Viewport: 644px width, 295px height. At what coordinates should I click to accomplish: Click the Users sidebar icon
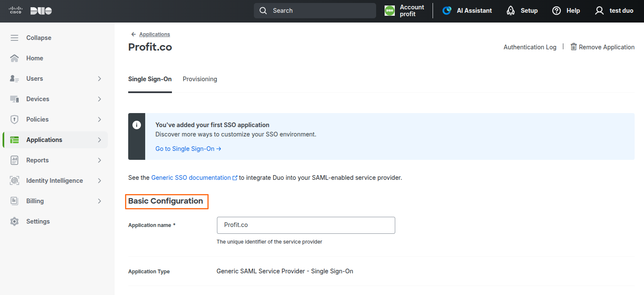pos(14,79)
